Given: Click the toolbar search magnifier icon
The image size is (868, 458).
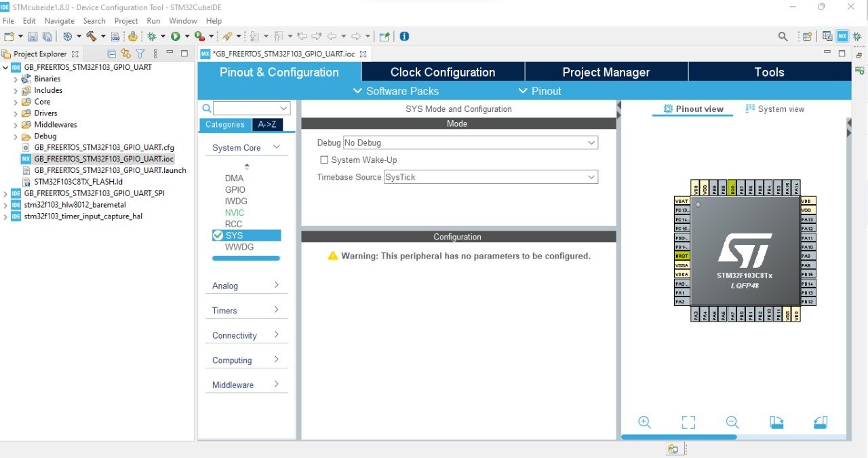Looking at the screenshot, I should point(783,37).
